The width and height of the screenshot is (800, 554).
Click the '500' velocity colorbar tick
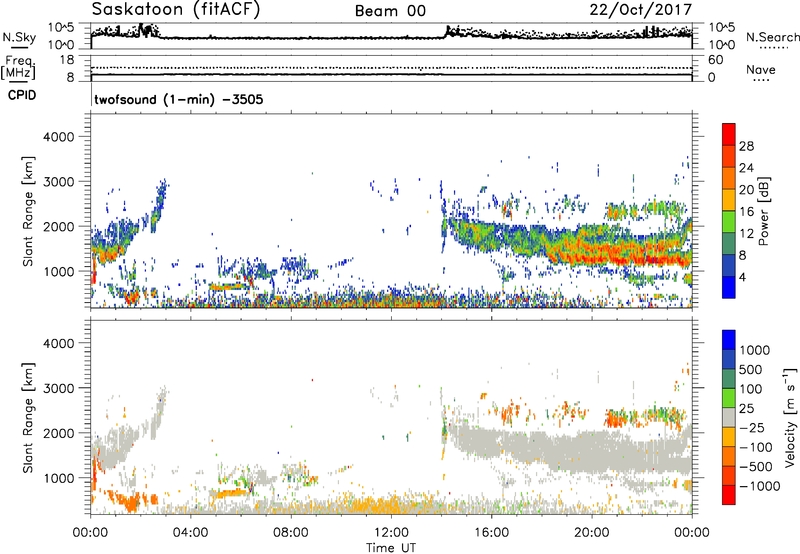pos(751,369)
